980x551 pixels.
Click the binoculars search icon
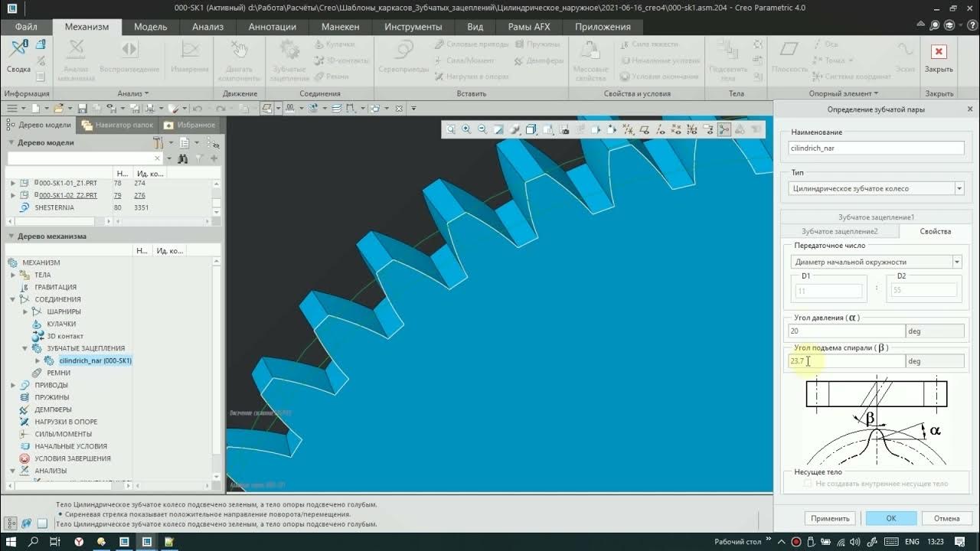[183, 158]
